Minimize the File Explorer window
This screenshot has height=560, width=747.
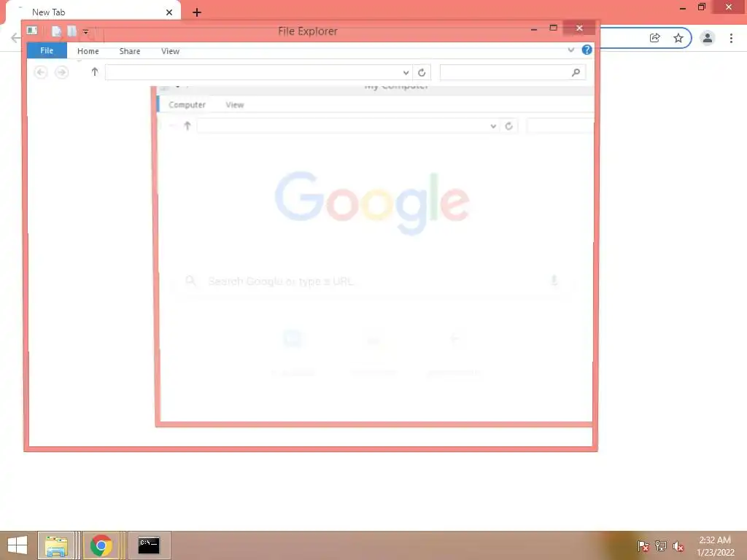pyautogui.click(x=534, y=28)
